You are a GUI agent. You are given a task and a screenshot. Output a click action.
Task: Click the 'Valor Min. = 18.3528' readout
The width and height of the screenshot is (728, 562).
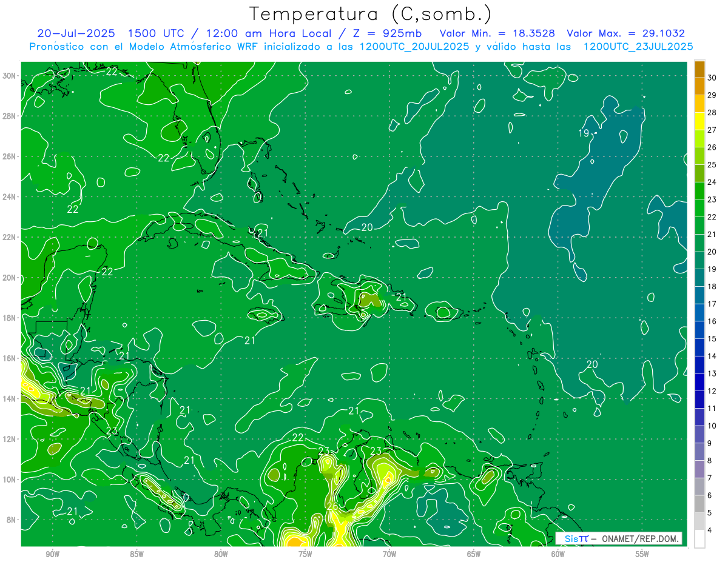[x=497, y=33]
